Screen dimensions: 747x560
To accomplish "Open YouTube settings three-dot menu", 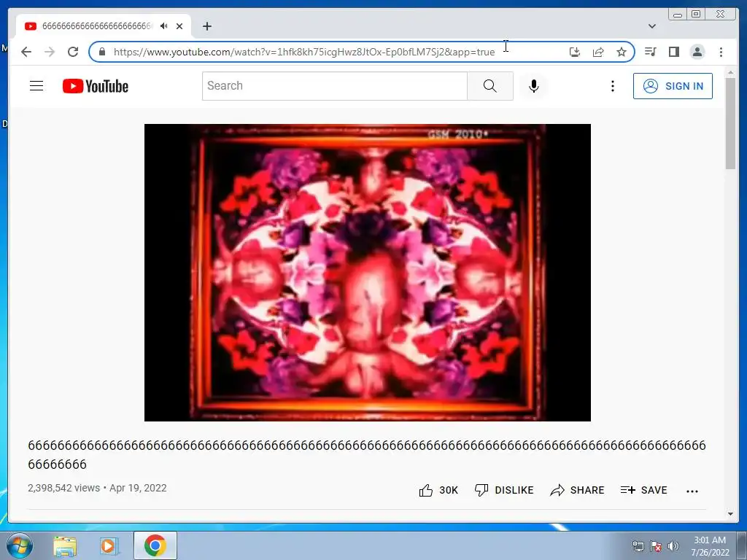I will [613, 86].
